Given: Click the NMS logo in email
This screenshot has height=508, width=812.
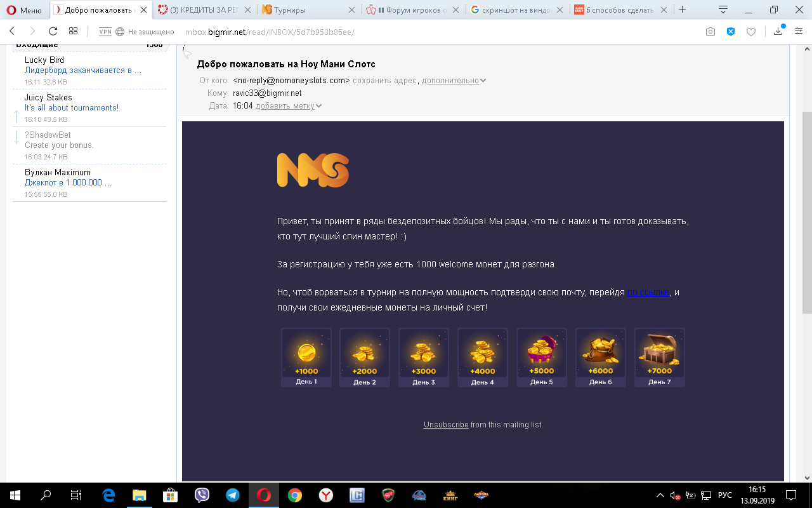Looking at the screenshot, I should point(313,170).
